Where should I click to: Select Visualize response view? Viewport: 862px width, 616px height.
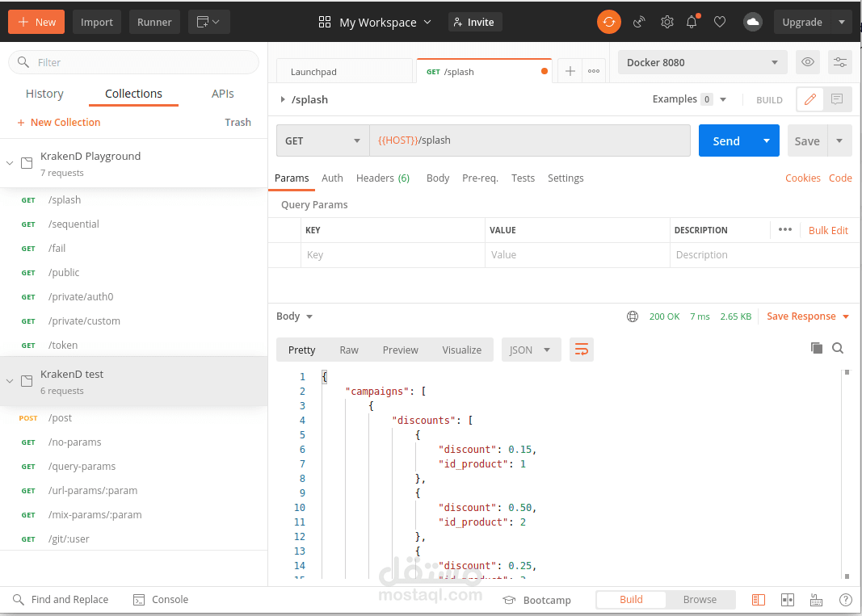(x=462, y=350)
